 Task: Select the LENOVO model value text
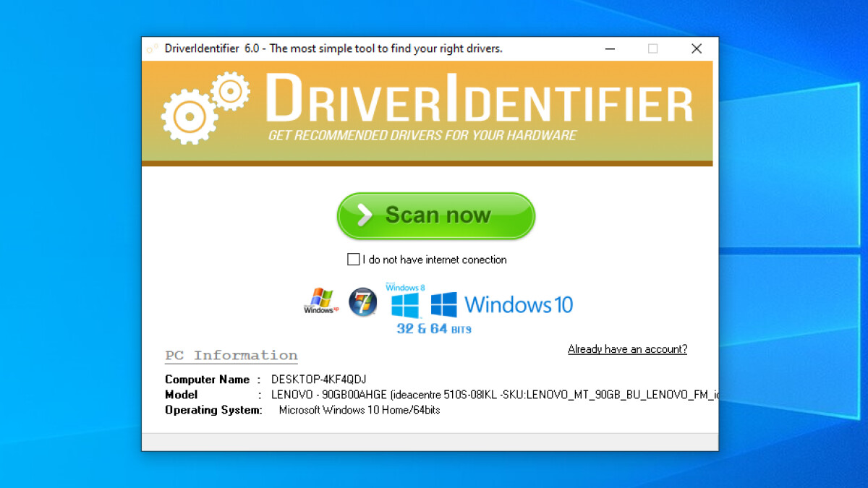[x=495, y=395]
